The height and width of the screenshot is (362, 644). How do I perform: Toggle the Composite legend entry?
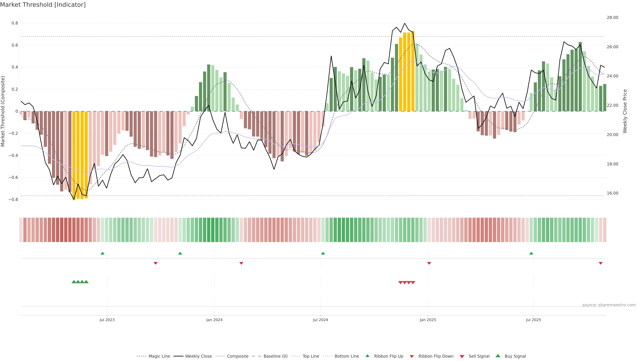(237, 356)
